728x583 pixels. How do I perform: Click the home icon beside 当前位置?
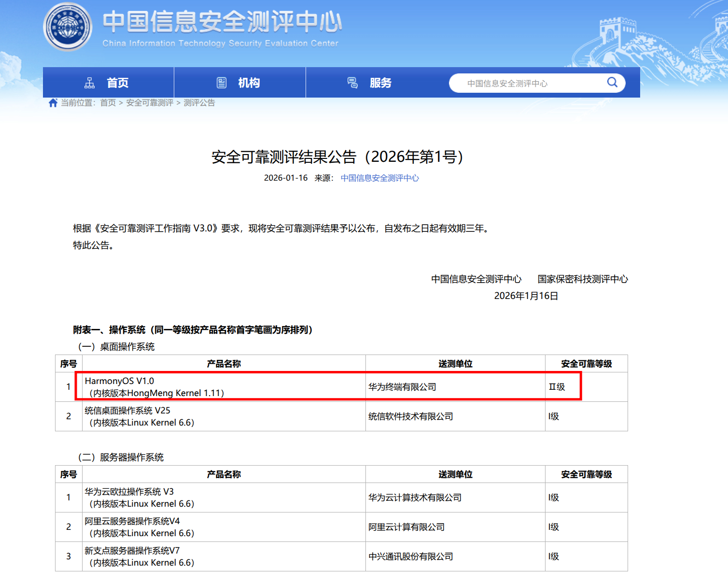pyautogui.click(x=53, y=103)
